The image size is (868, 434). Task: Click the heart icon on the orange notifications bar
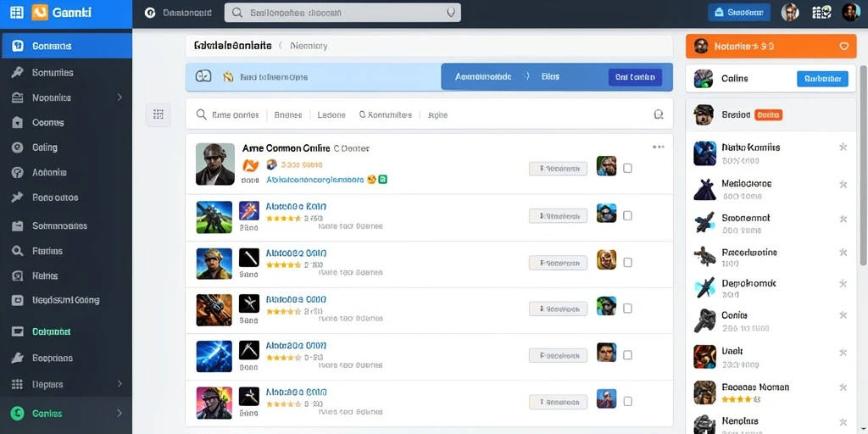[843, 47]
